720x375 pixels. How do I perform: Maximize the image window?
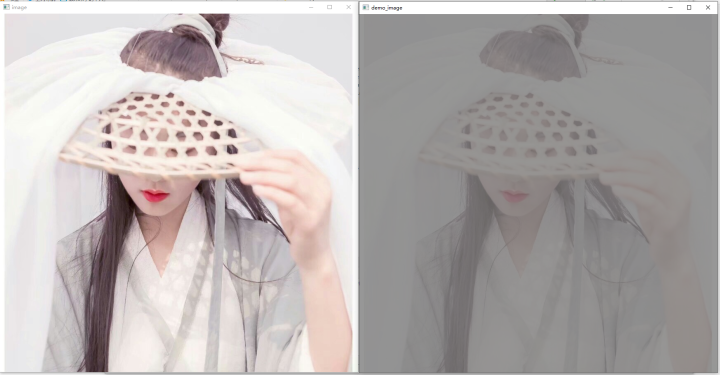click(x=330, y=7)
